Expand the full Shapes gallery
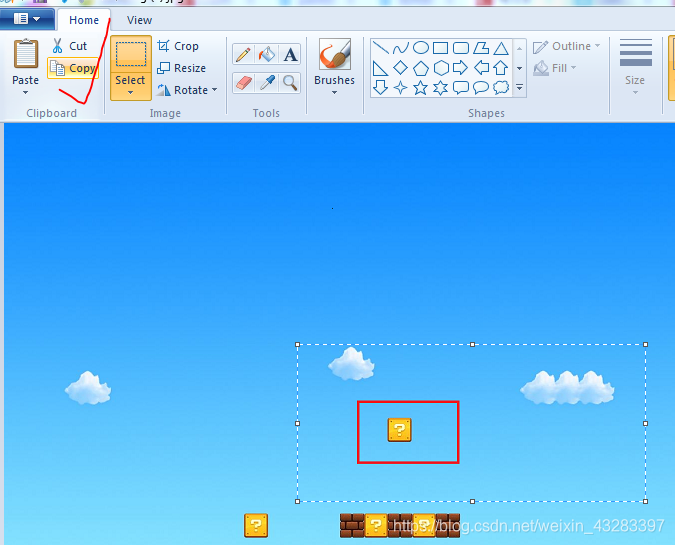Viewport: 675px width, 545px height. (520, 88)
